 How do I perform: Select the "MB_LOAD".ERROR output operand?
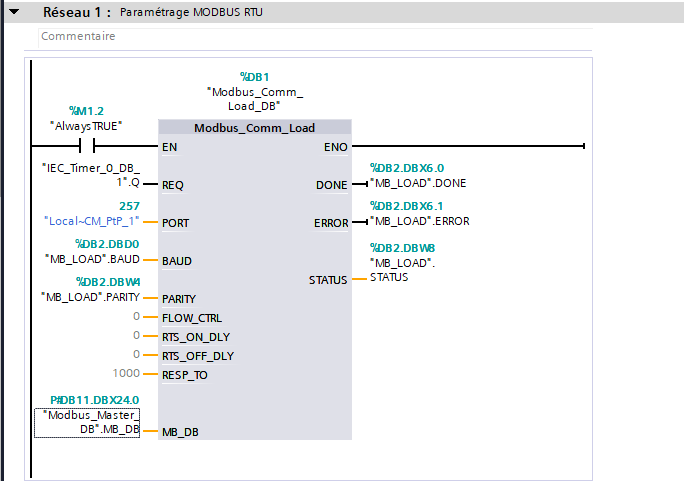tap(421, 221)
